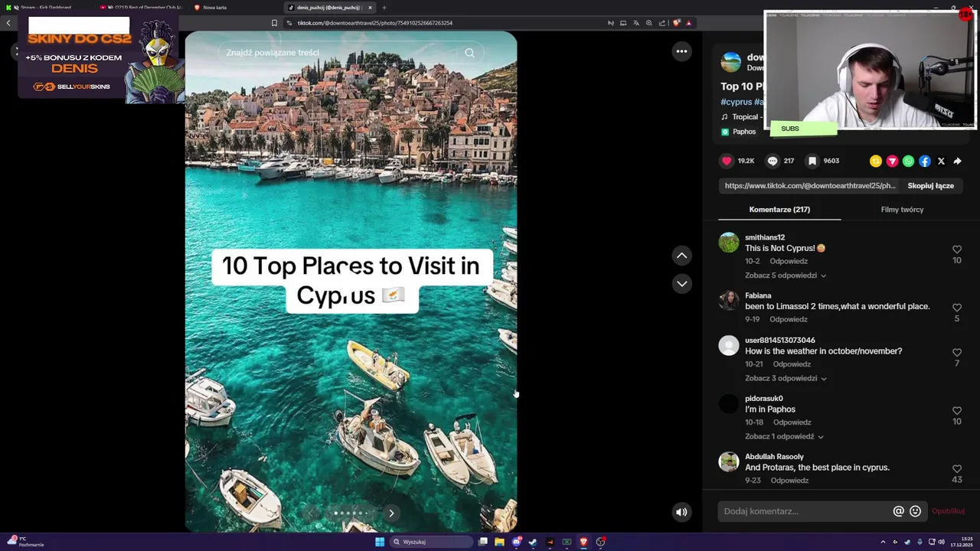Screen dimensions: 980x551
Task: Open emoji picker in comment box
Action: tap(915, 511)
